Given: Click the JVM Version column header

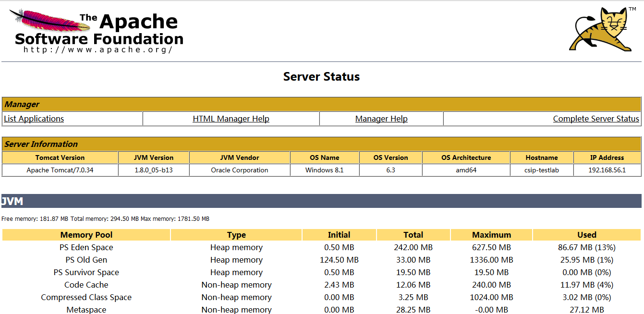Looking at the screenshot, I should coord(154,157).
